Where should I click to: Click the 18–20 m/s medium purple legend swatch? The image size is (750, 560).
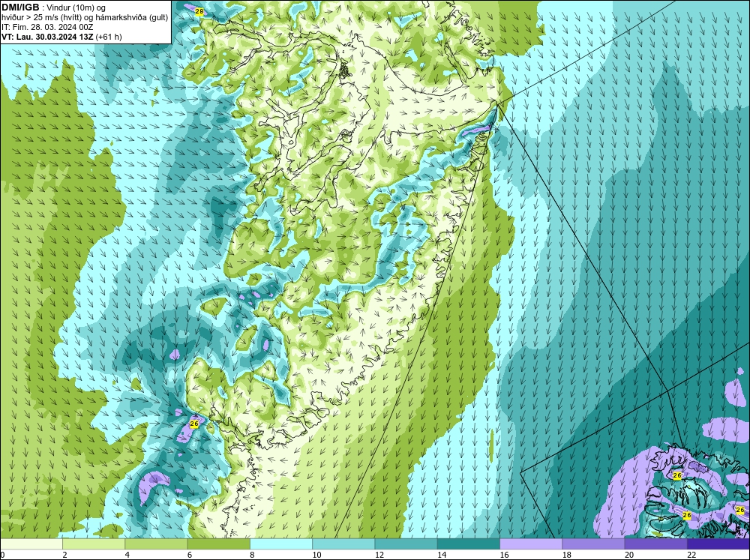pyautogui.click(x=593, y=544)
